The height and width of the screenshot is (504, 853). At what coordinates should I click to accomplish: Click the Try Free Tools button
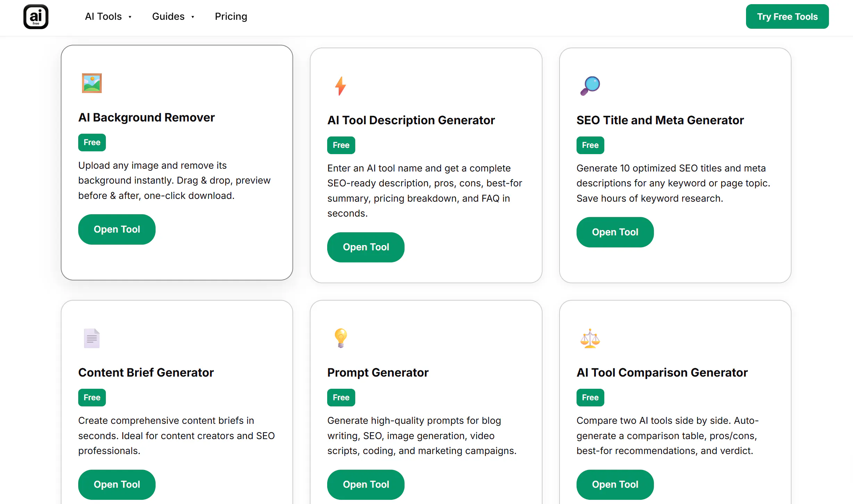pyautogui.click(x=787, y=17)
